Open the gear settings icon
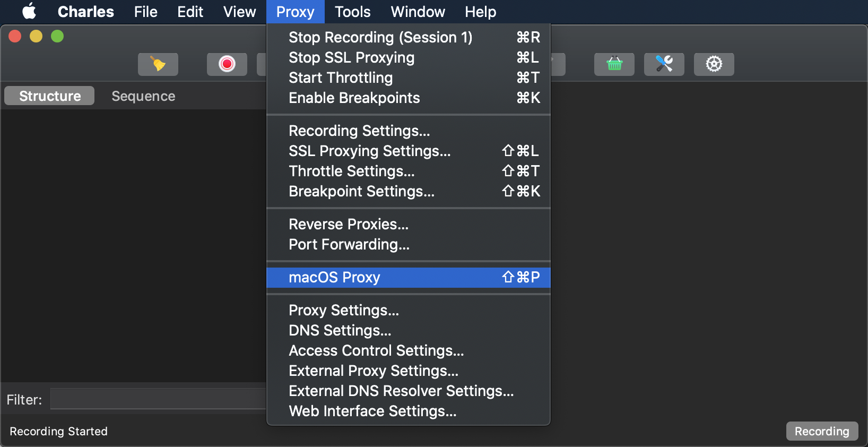868x447 pixels. pos(714,64)
